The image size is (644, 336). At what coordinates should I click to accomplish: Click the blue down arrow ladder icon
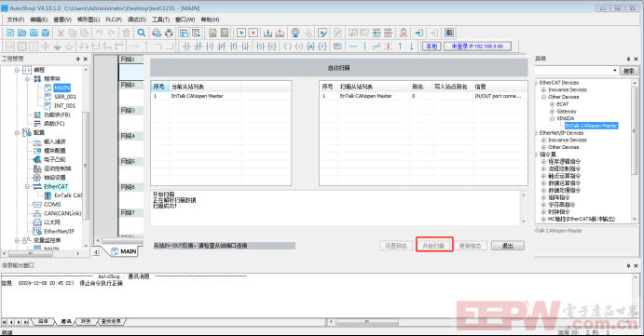pyautogui.click(x=412, y=47)
